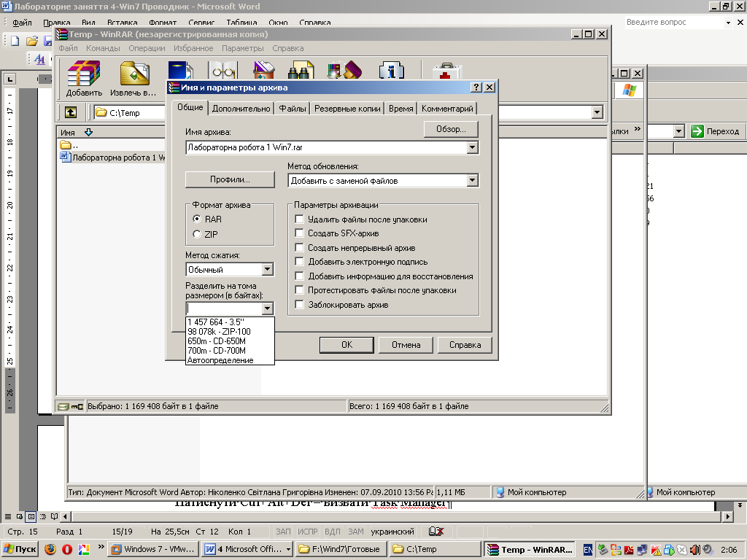This screenshot has width=747, height=560.
Task: Switch to Резервные копии tab
Action: click(x=347, y=109)
